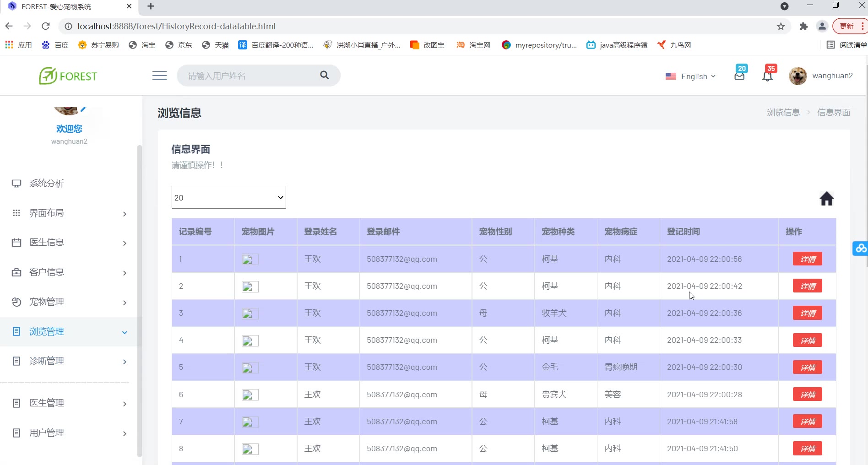Screen dimensions: 868x465
Task: Expand the 界面布局 sidebar chevron
Action: tap(125, 214)
